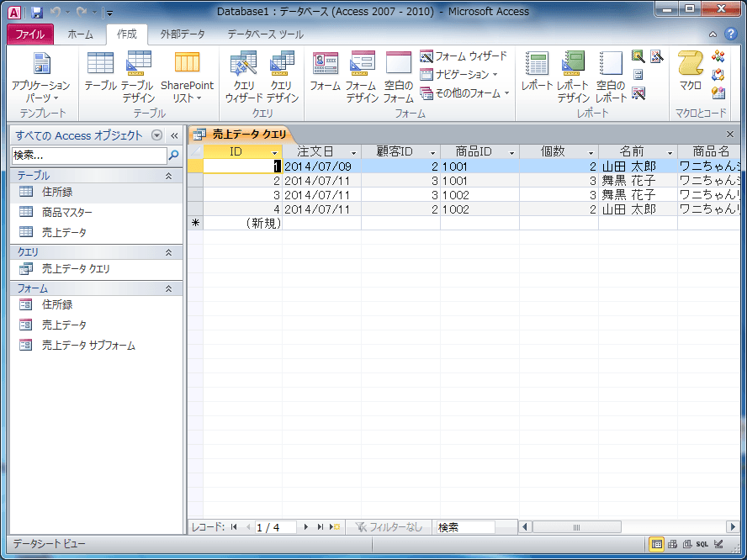Switch to SQL view in the status bar
747x560 pixels.
pos(702,544)
